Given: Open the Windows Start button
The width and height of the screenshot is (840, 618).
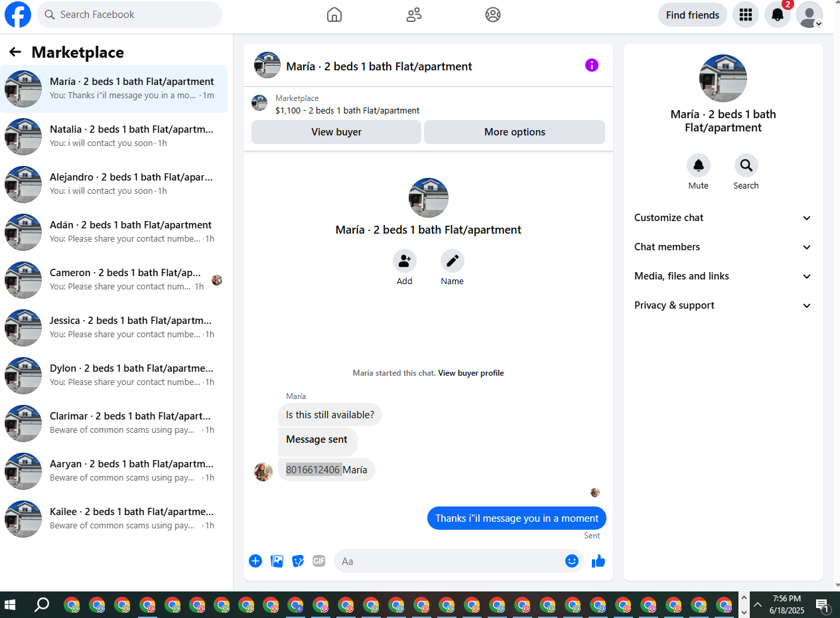Looking at the screenshot, I should (x=10, y=605).
